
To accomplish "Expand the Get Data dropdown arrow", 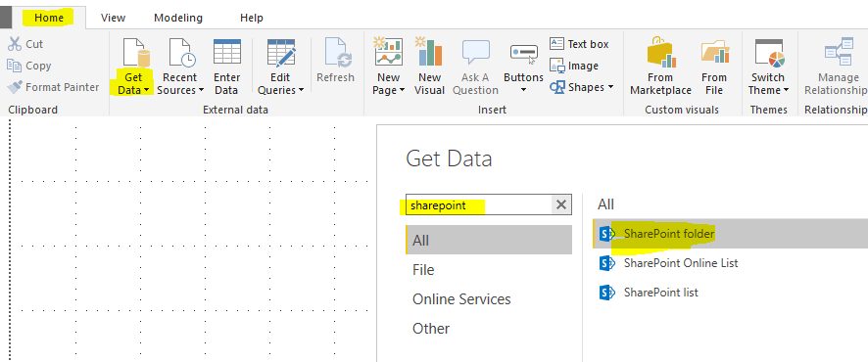I will tap(146, 90).
